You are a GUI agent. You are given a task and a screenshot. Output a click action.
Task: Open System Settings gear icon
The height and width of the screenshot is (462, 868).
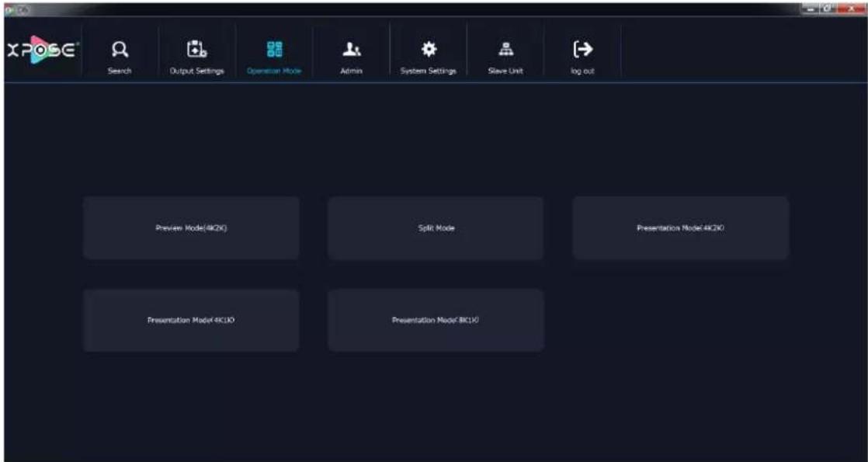[429, 50]
